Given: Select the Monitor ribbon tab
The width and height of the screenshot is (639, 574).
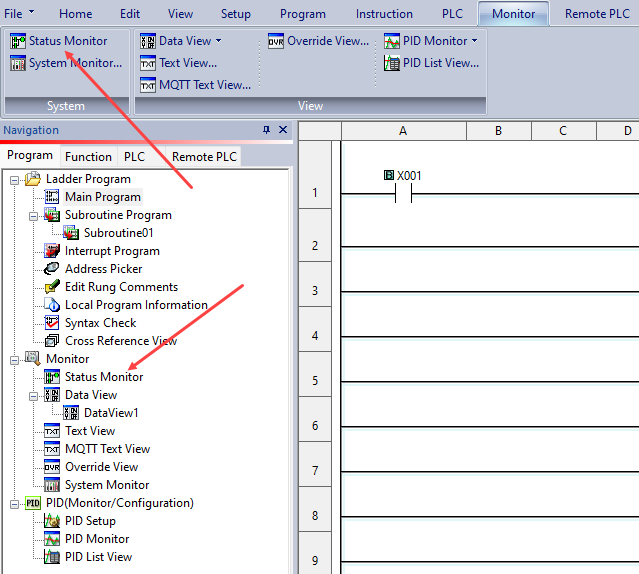Looking at the screenshot, I should [513, 14].
